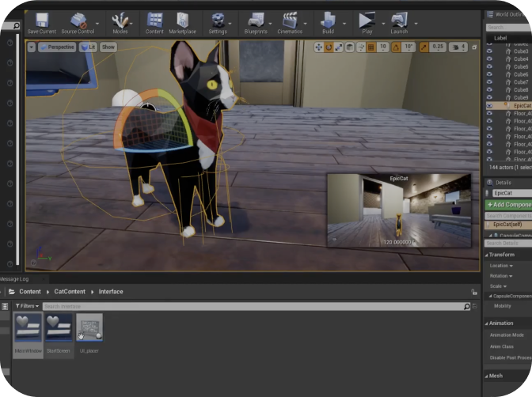This screenshot has width=532, height=397.
Task: Open the Perspective view mode menu
Action: pyautogui.click(x=57, y=47)
